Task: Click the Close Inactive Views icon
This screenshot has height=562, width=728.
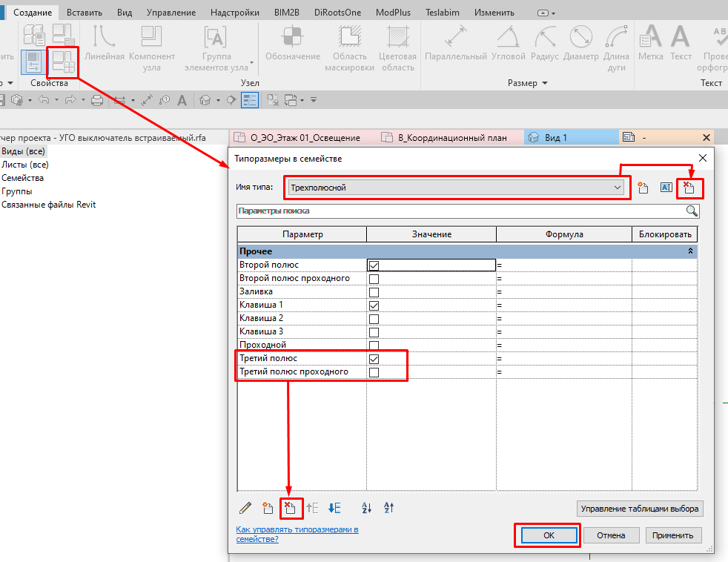Action: click(x=273, y=100)
